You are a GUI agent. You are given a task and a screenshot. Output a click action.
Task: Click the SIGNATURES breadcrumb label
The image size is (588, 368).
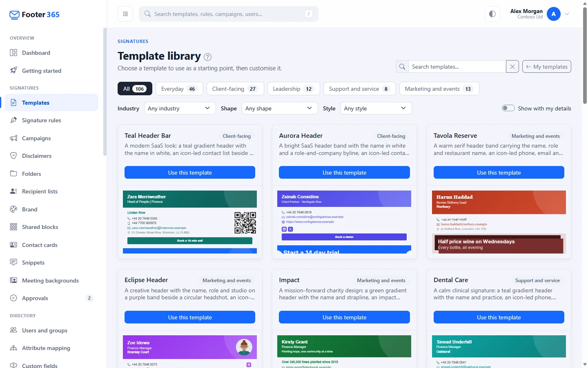coord(133,41)
